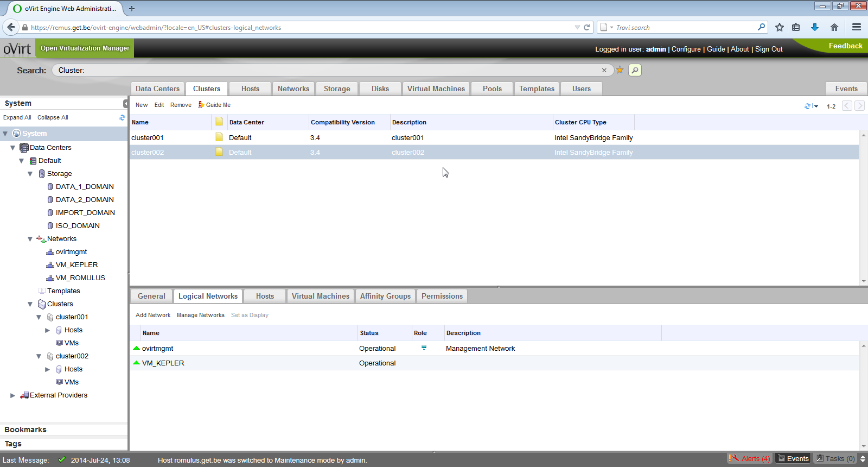
Task: Click the refresh icon in System tree panel
Action: pyautogui.click(x=122, y=117)
